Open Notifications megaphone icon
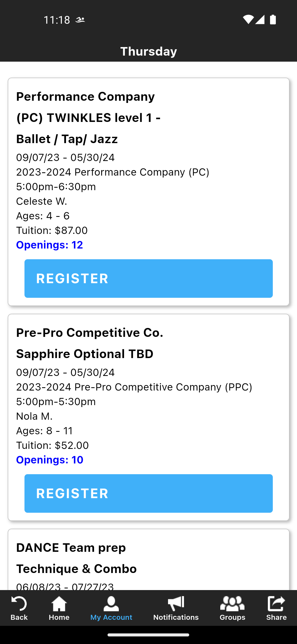Image resolution: width=297 pixels, height=644 pixels. click(176, 604)
